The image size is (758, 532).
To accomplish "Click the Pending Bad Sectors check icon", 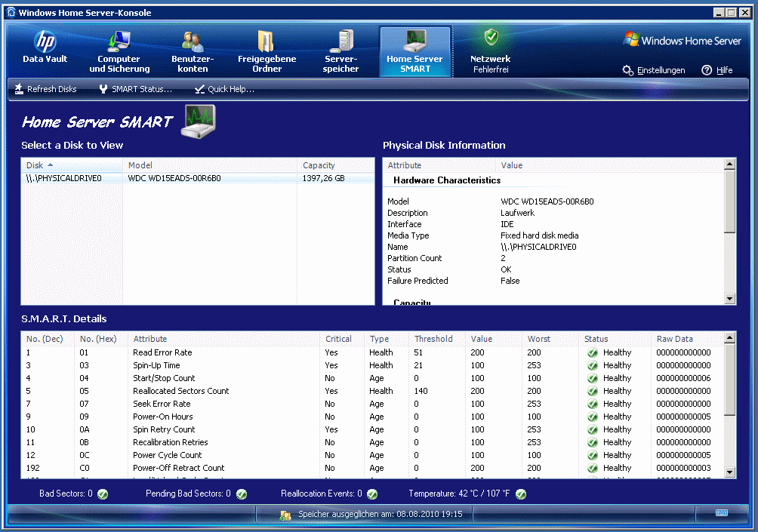I will click(x=242, y=494).
